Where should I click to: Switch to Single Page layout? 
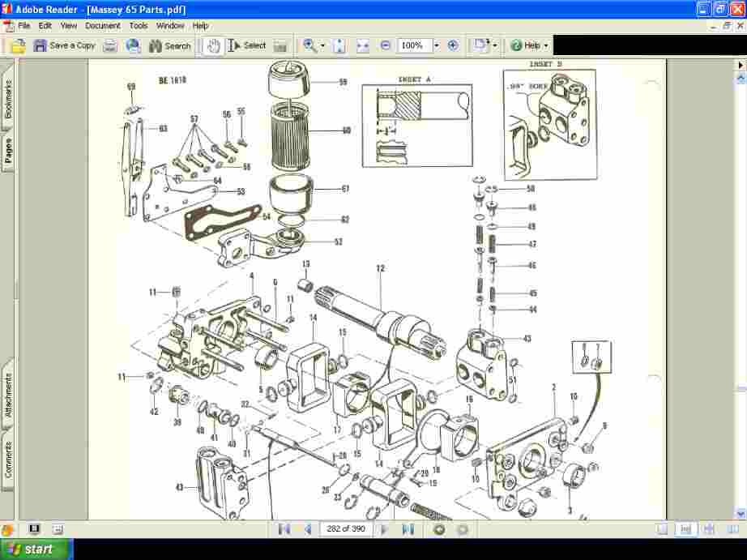pyautogui.click(x=662, y=529)
